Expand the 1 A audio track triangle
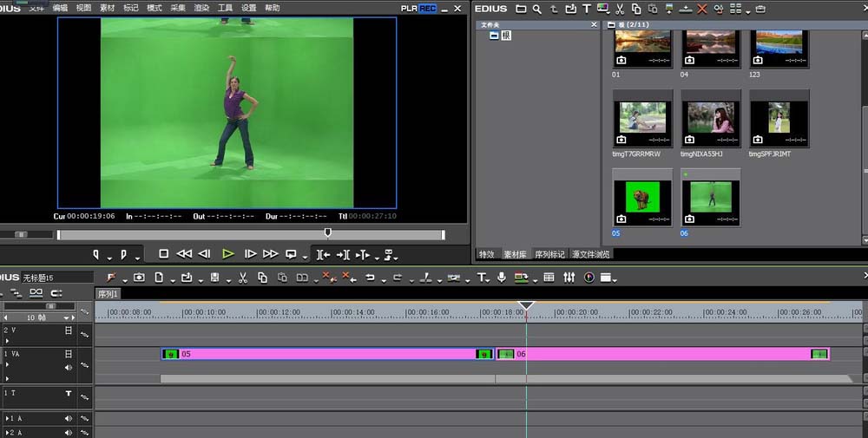The image size is (868, 438). point(7,419)
